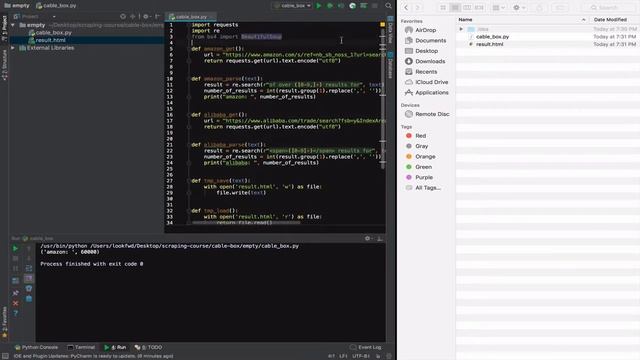This screenshot has height=360, width=640.
Task: Open Applications in Finder sidebar
Action: 427,93
